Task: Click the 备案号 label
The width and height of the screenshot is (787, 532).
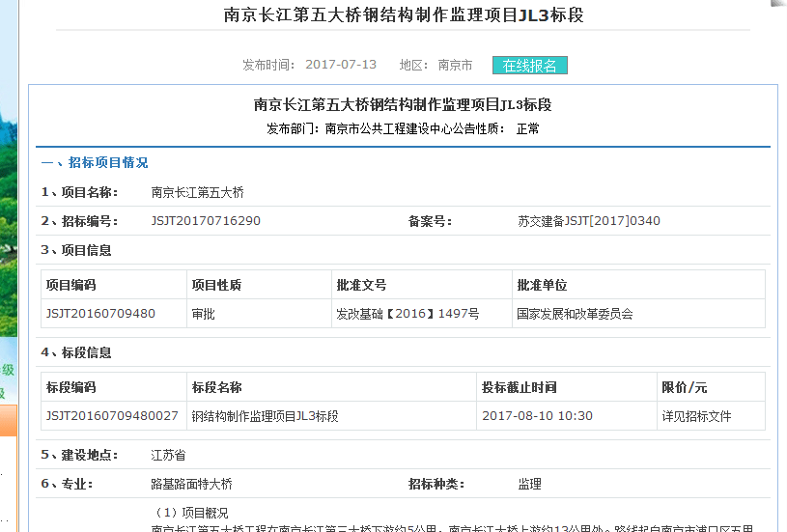Action: click(430, 221)
